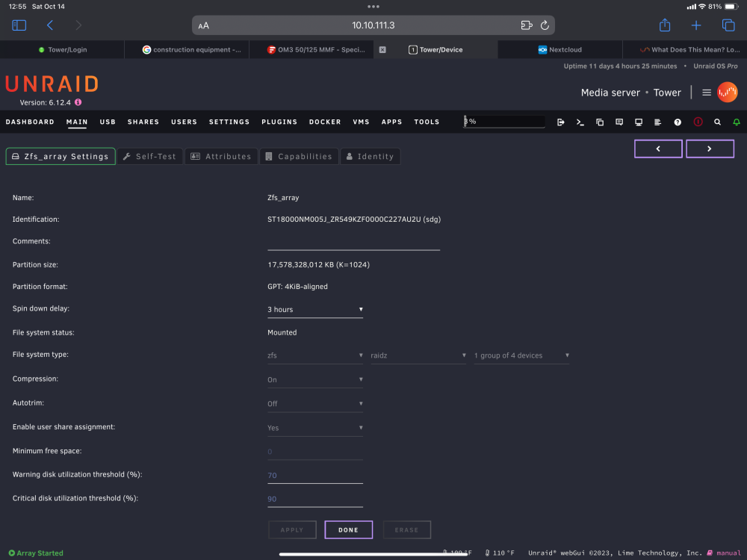The image size is (747, 560).
Task: Open the DOCKER menu
Action: (x=325, y=122)
